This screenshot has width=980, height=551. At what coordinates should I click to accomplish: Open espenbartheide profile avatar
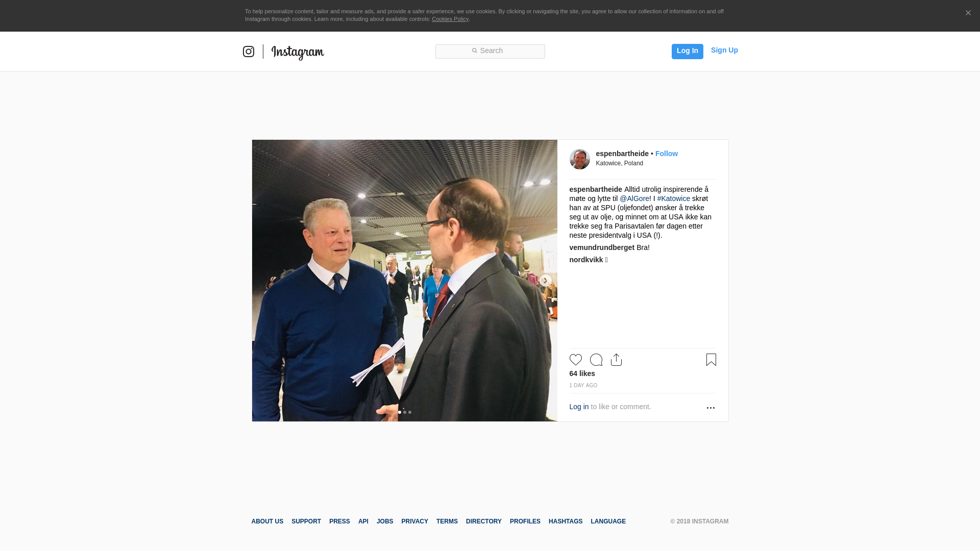coord(580,159)
